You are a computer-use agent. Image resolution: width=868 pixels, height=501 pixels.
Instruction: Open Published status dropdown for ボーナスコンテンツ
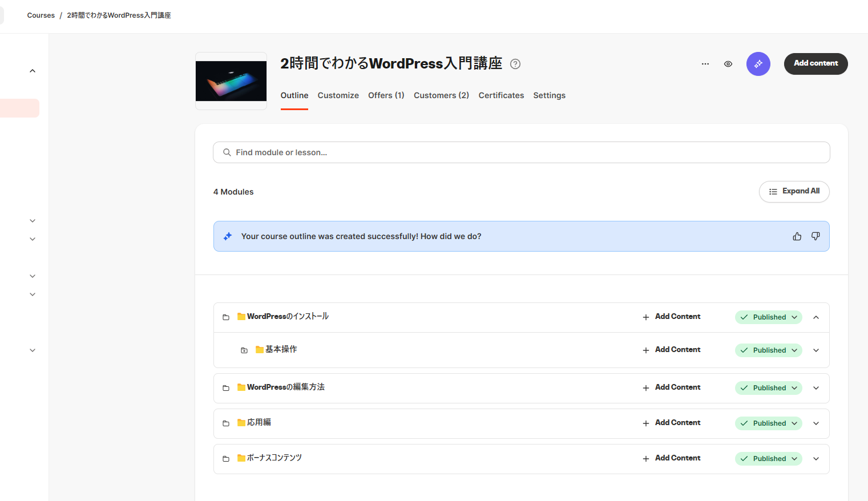pos(769,459)
